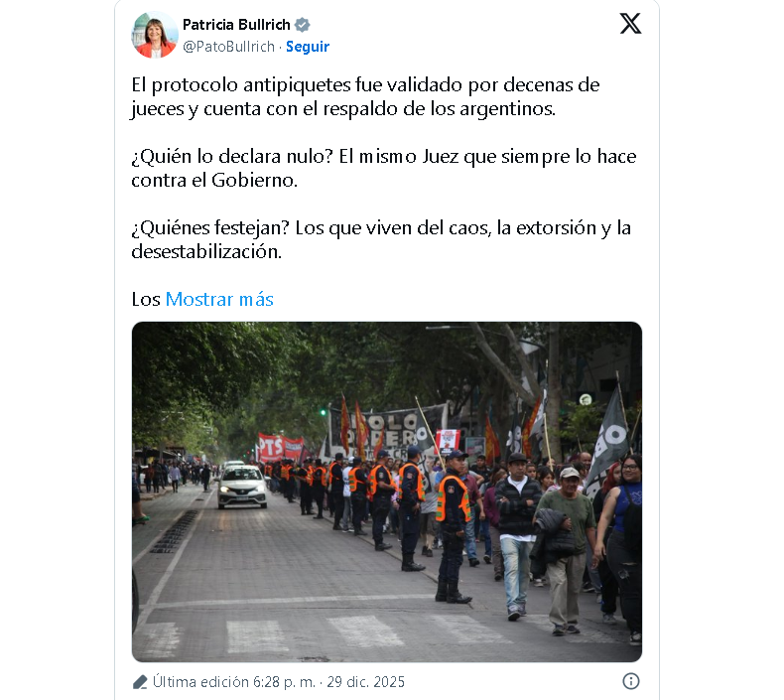
Task: Click the Seguir follow link
Action: pyautogui.click(x=307, y=47)
